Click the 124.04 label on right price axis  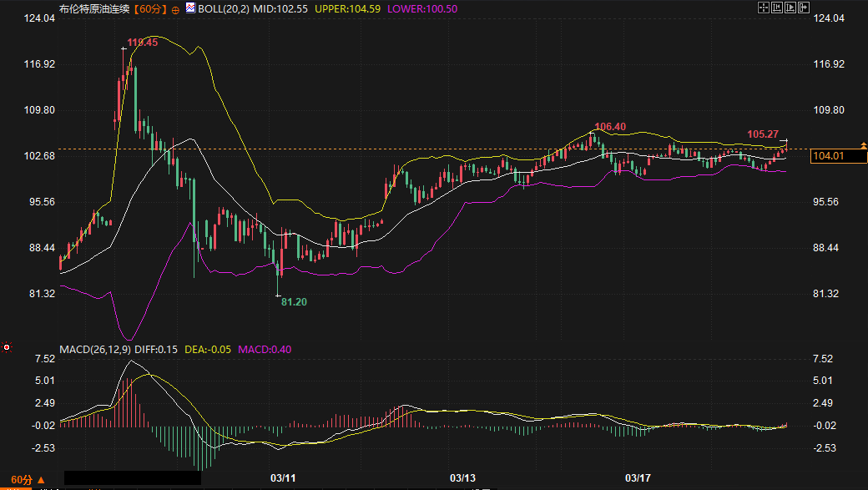coord(829,18)
